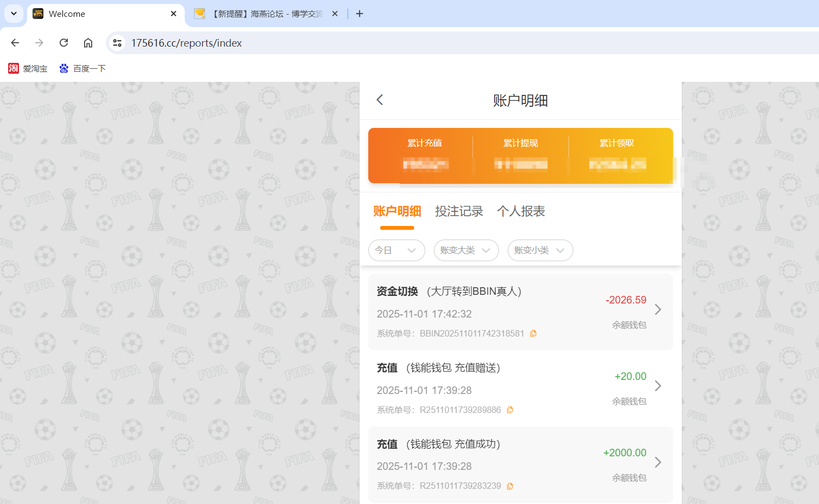Open the 个人报表 tab
Viewport: 819px width, 504px height.
tap(521, 211)
